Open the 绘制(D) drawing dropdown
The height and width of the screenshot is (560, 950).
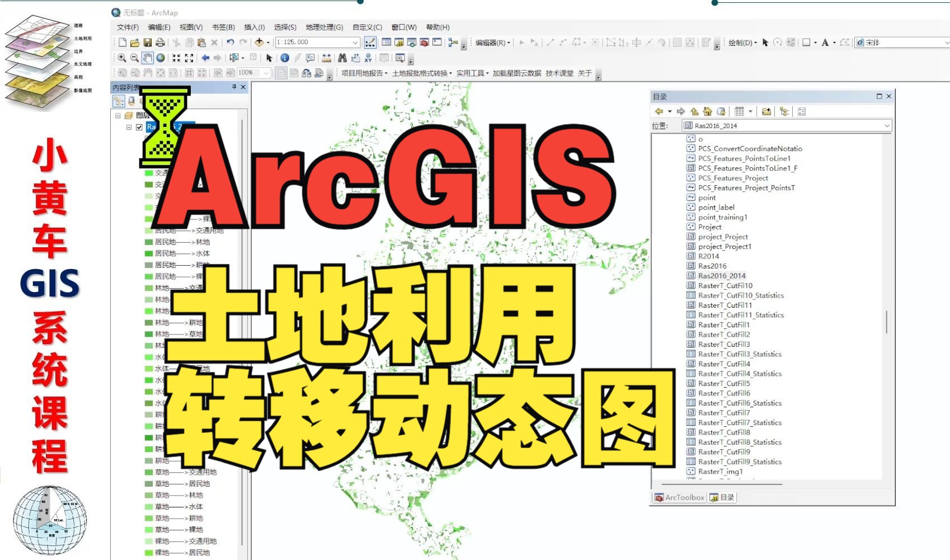pos(742,43)
